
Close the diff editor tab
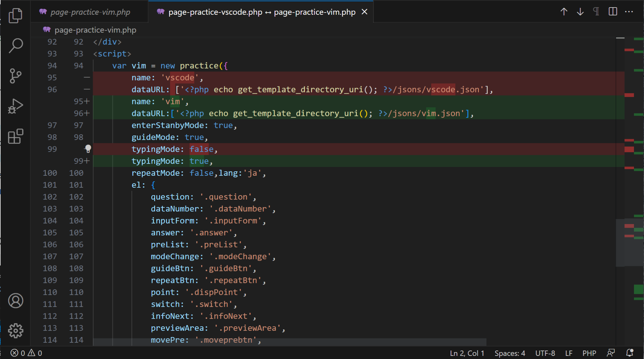tap(364, 12)
